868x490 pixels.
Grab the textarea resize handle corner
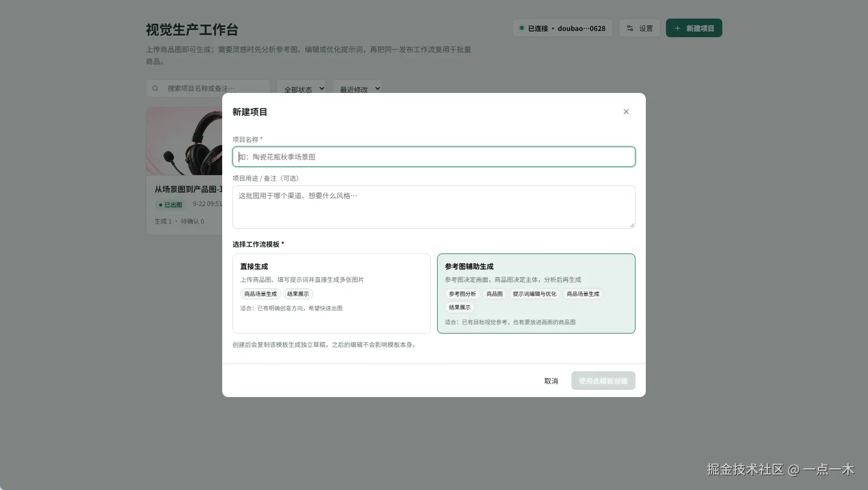631,225
